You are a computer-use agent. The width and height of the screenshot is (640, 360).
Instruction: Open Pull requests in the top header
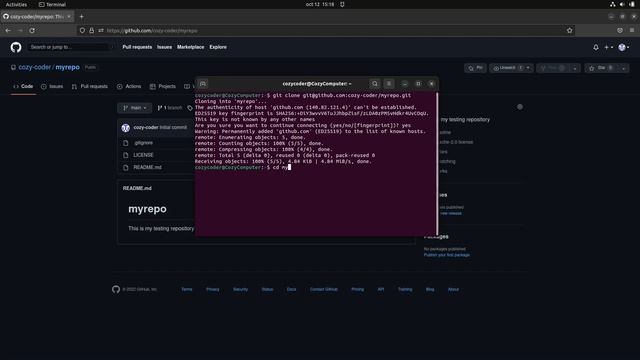coord(137,47)
